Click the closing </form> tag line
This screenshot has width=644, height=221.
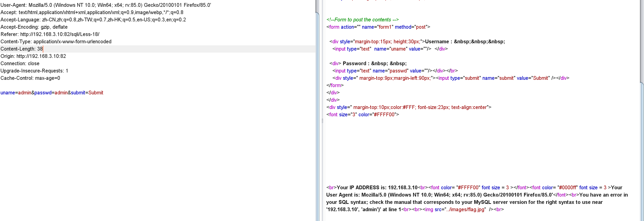click(x=335, y=85)
